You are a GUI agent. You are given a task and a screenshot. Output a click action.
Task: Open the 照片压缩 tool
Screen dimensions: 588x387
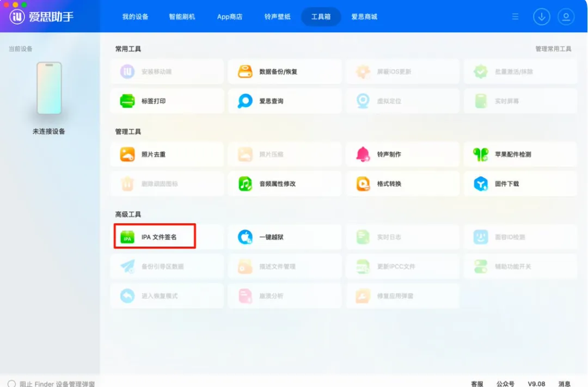pyautogui.click(x=285, y=154)
